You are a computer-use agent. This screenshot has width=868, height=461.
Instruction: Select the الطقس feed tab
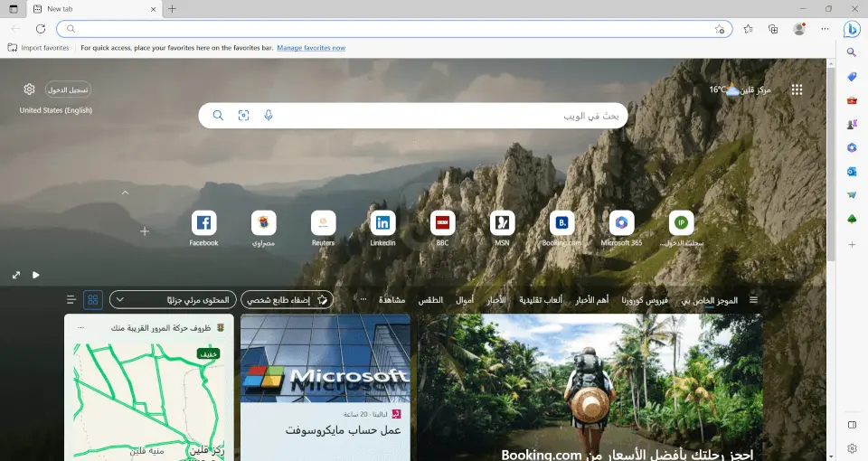tap(430, 300)
